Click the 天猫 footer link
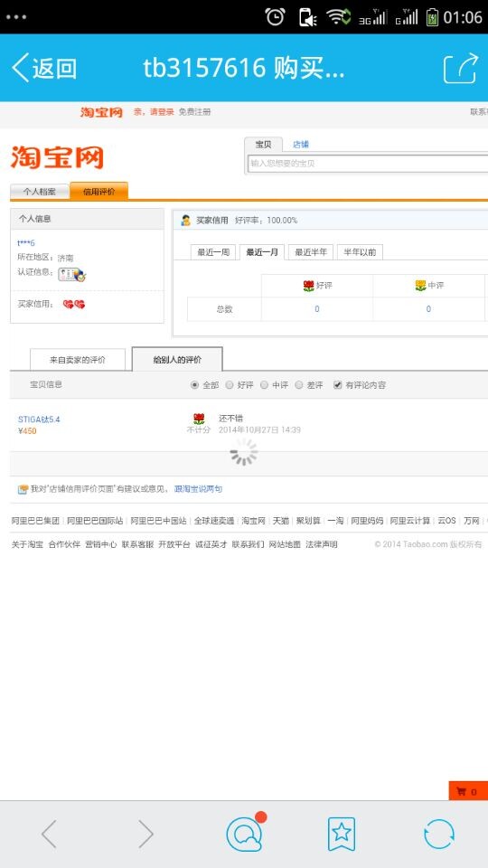 tap(280, 521)
